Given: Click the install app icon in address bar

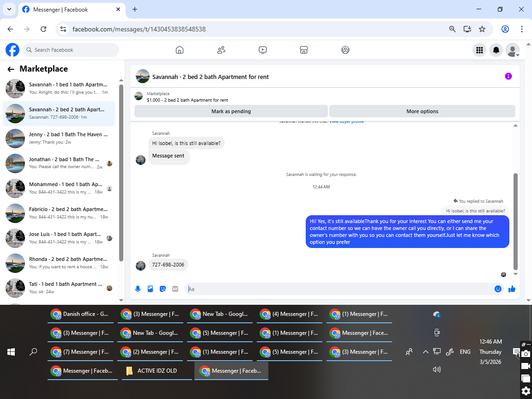Looking at the screenshot, I should pyautogui.click(x=467, y=29).
